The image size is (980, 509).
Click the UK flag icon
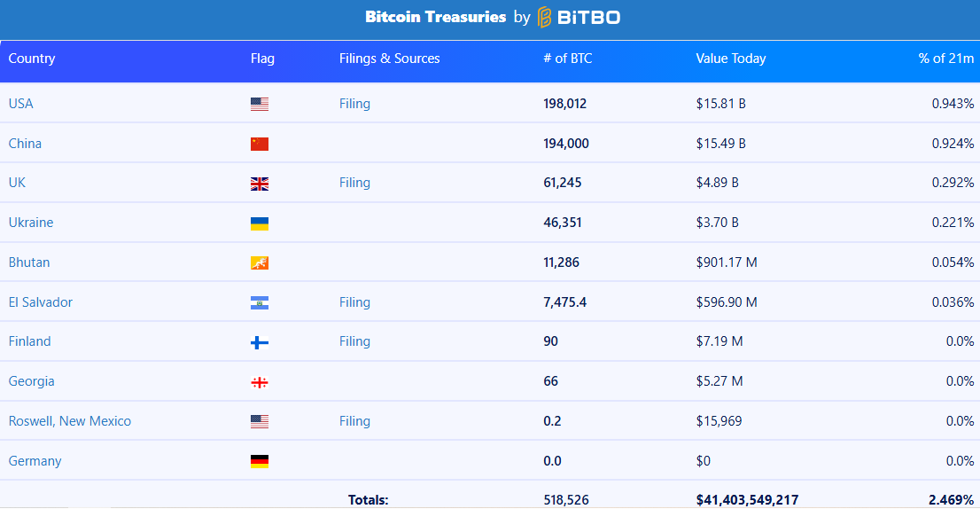[x=260, y=184]
